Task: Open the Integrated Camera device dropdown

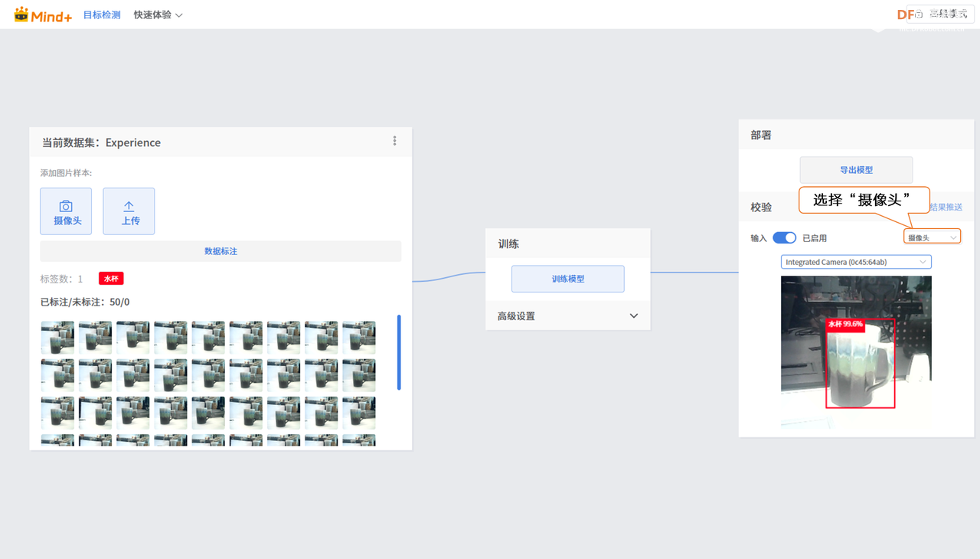Action: tap(855, 261)
